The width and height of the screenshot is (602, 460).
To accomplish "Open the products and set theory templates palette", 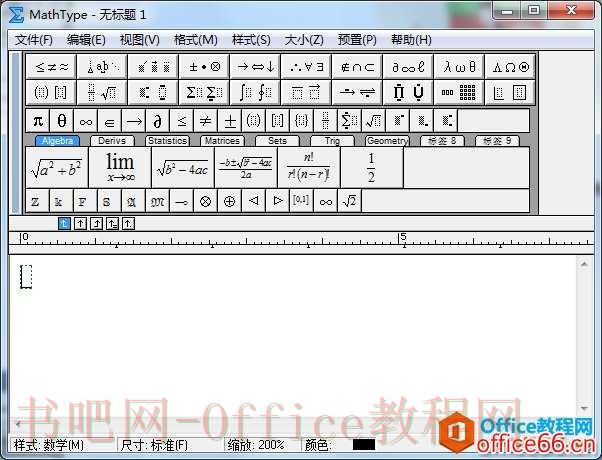I will [x=408, y=92].
